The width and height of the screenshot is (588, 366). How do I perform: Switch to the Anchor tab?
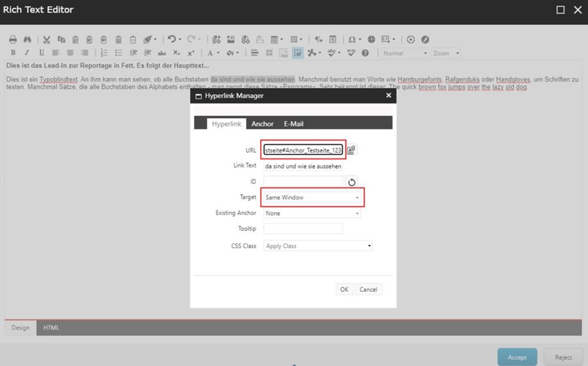pyautogui.click(x=262, y=124)
